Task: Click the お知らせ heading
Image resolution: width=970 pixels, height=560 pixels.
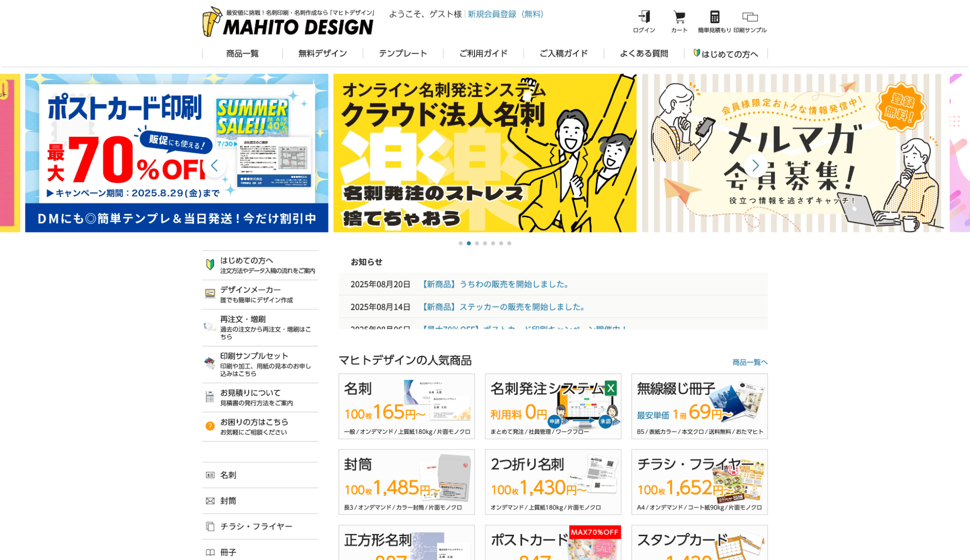Action: pyautogui.click(x=366, y=262)
